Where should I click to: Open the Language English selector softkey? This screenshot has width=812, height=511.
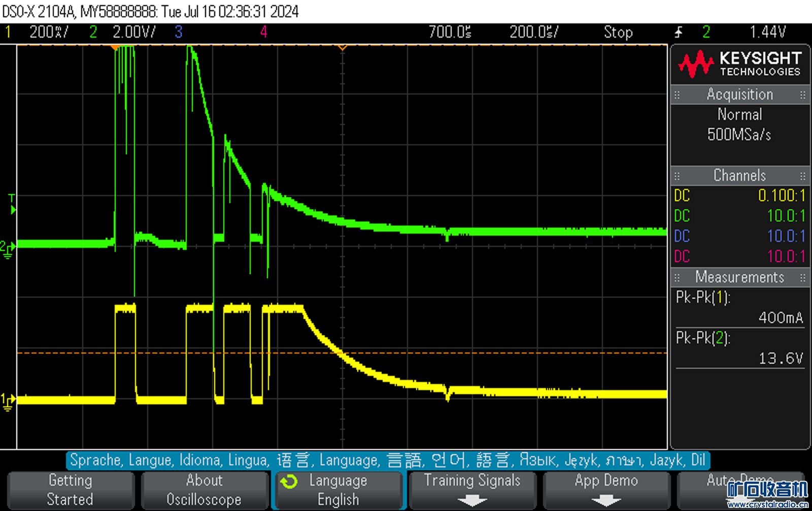[x=338, y=490]
